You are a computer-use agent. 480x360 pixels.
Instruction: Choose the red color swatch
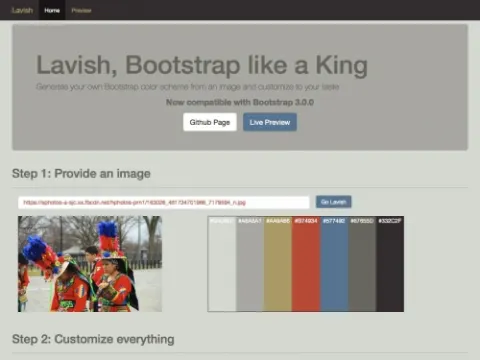[306, 264]
